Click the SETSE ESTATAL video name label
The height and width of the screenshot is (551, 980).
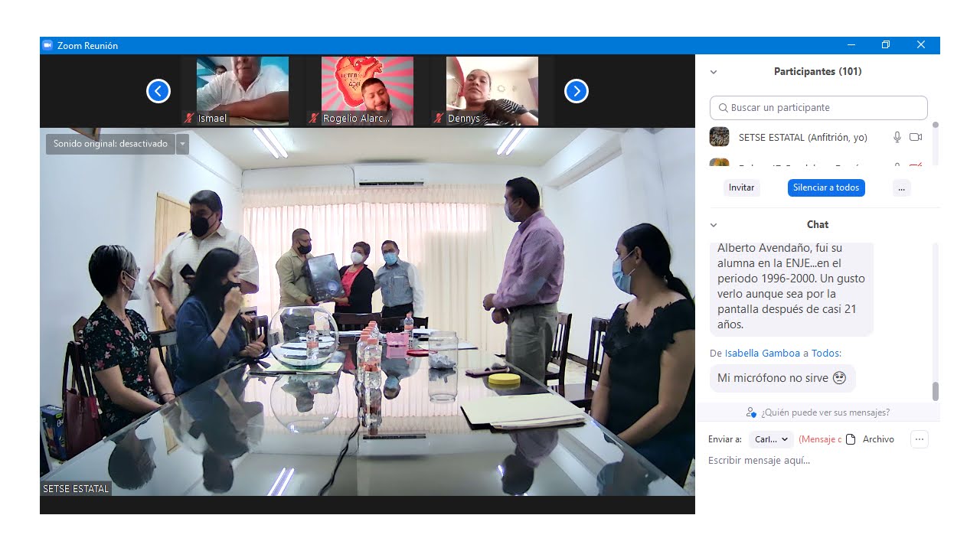tap(76, 488)
